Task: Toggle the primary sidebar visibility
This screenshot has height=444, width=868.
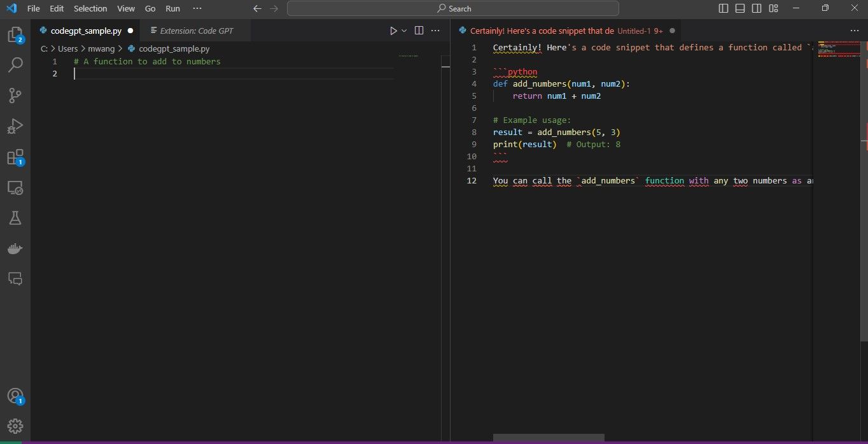Action: [x=723, y=8]
